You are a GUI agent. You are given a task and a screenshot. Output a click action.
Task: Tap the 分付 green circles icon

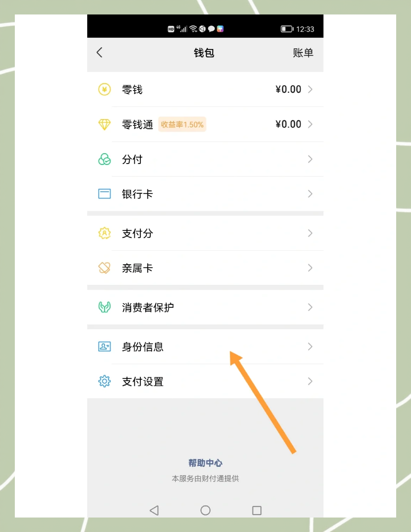tap(105, 159)
